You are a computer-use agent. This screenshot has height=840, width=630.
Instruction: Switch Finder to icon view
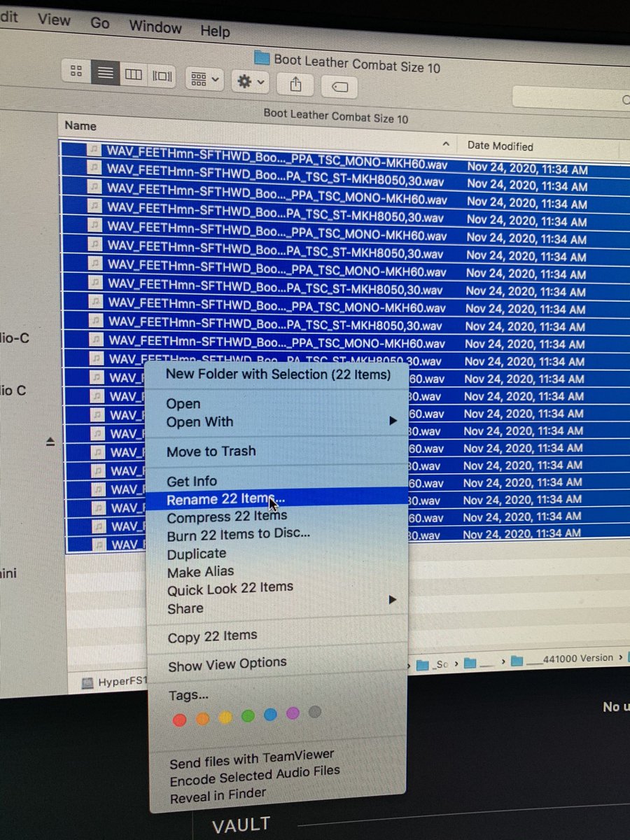point(77,71)
